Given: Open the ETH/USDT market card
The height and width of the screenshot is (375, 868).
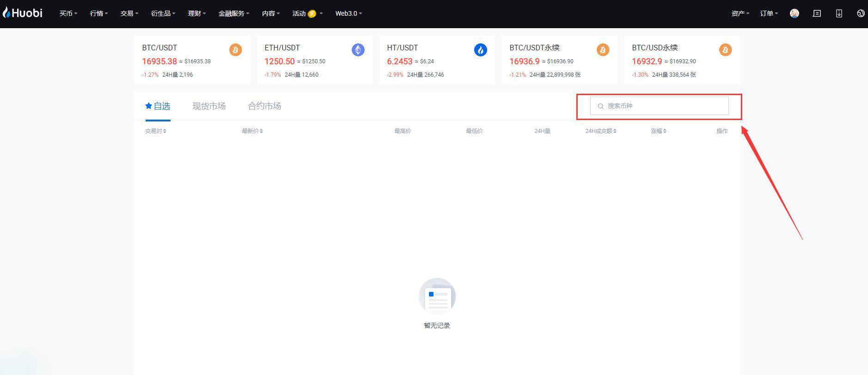Looking at the screenshot, I should (315, 60).
